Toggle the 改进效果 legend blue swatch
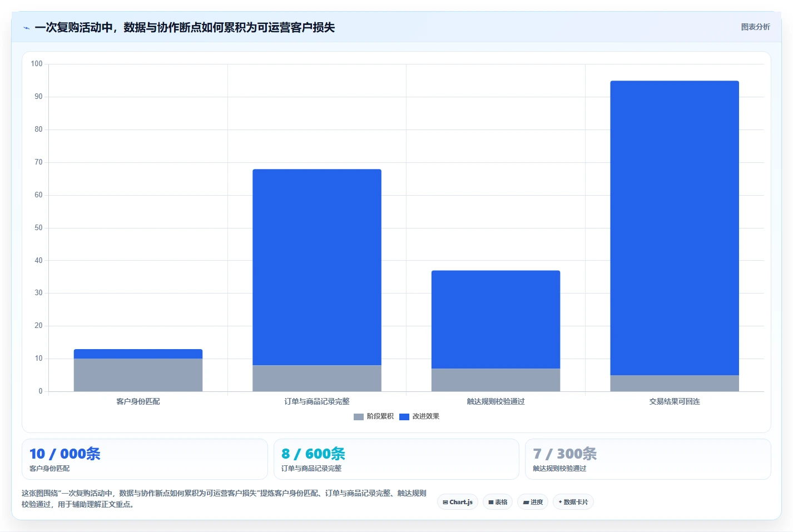 [x=404, y=416]
